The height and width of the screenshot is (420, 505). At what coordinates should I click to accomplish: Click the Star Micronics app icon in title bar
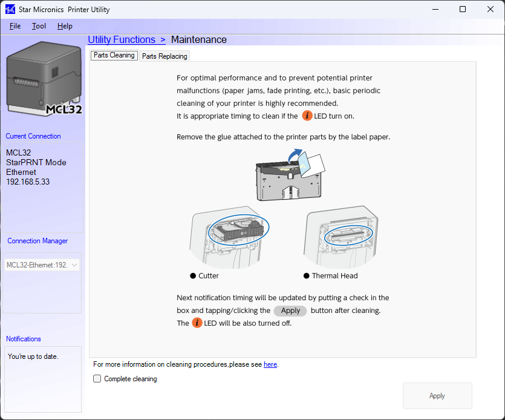[10, 9]
